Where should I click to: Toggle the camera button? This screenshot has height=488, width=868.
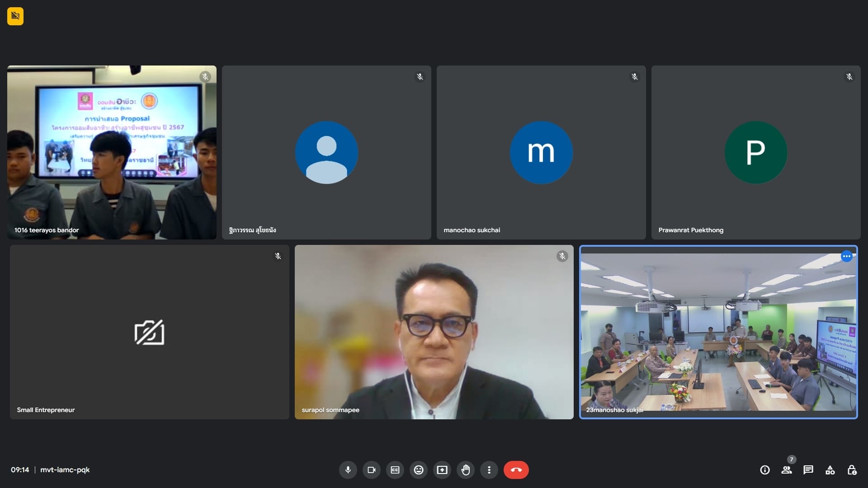pyautogui.click(x=372, y=470)
